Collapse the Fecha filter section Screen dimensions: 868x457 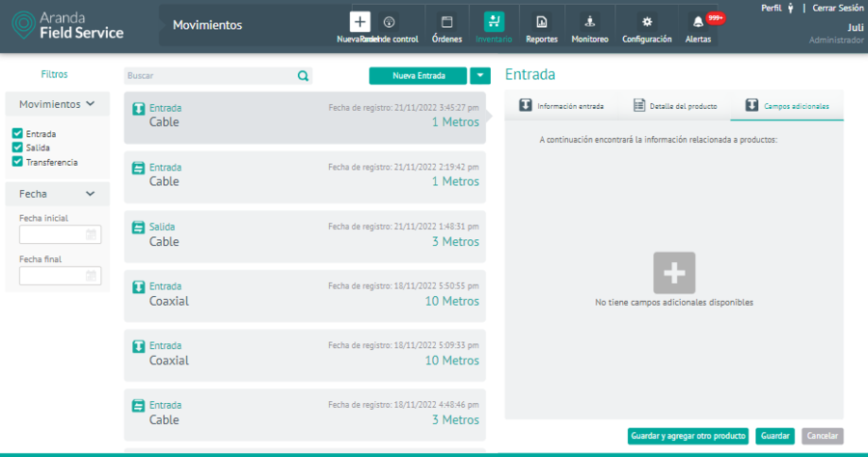pos(91,194)
